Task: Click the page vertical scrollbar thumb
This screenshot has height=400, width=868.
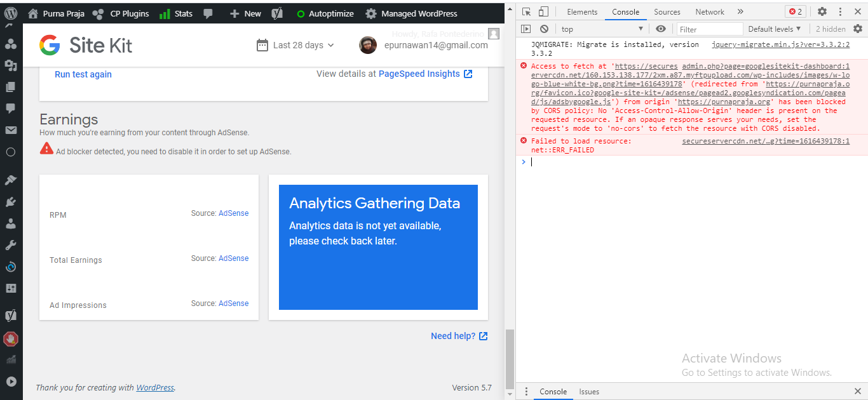Action: point(508,359)
